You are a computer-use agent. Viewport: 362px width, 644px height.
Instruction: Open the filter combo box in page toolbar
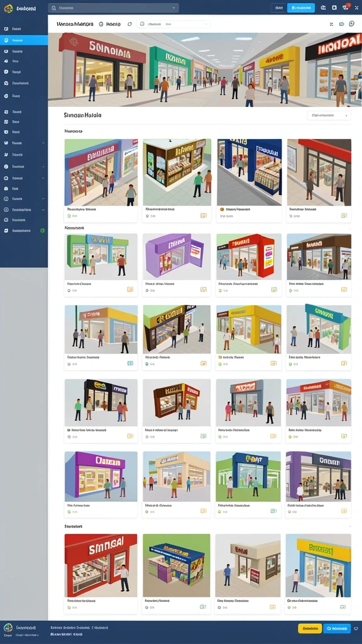coord(173,25)
